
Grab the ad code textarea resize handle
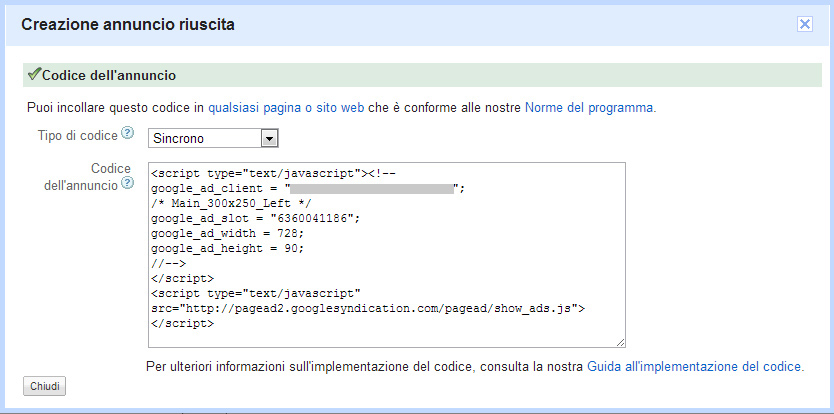tap(621, 342)
